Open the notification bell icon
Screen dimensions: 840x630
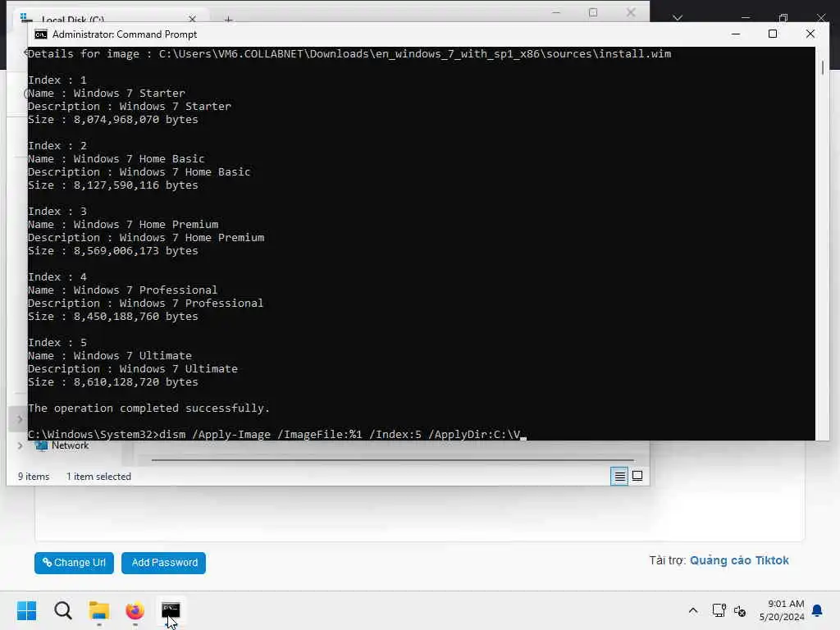click(x=817, y=610)
